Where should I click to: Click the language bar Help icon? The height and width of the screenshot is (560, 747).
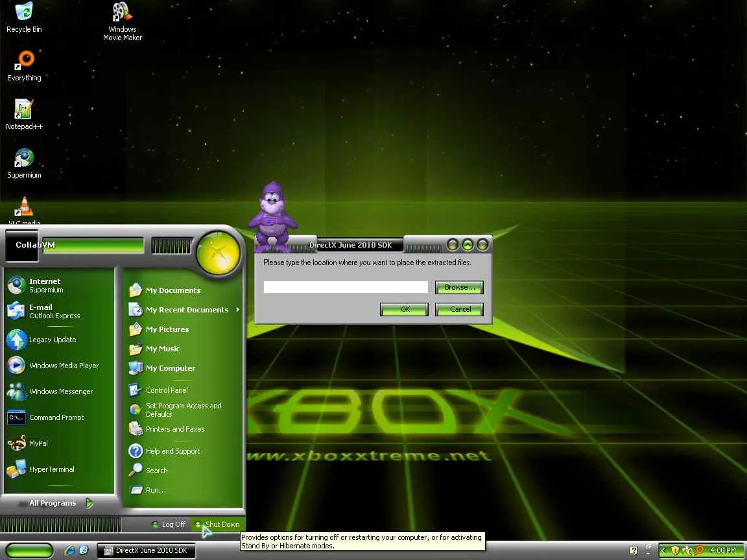coord(633,550)
